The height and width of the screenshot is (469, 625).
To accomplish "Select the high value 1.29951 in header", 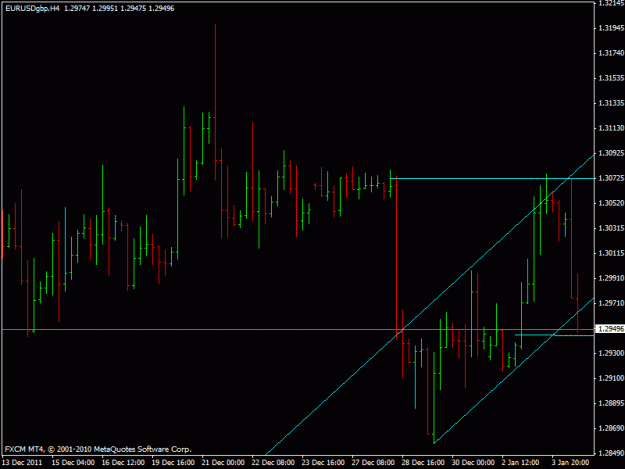I will coord(105,8).
